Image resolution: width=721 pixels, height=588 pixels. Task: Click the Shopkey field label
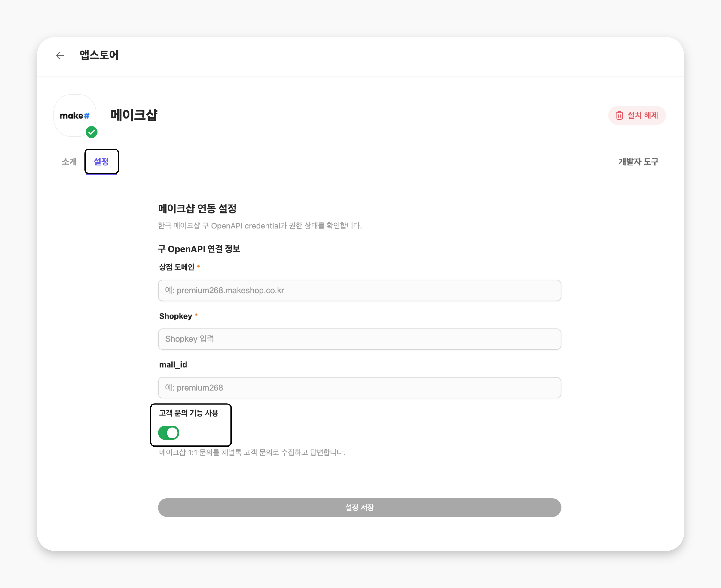[175, 316]
